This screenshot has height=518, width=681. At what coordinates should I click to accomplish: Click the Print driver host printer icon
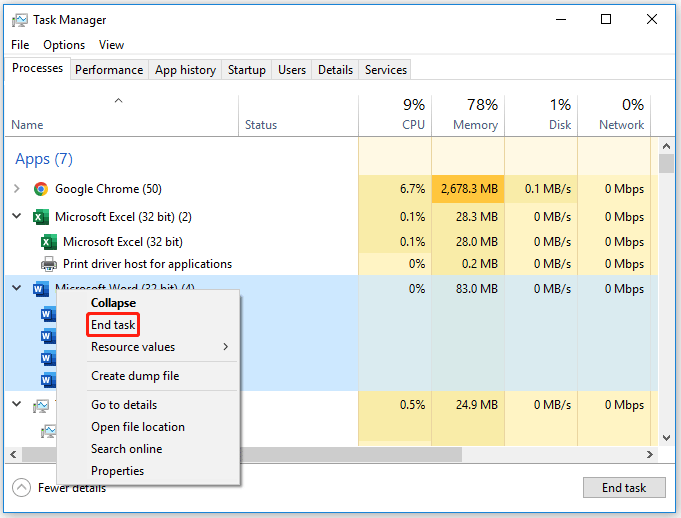(x=48, y=264)
